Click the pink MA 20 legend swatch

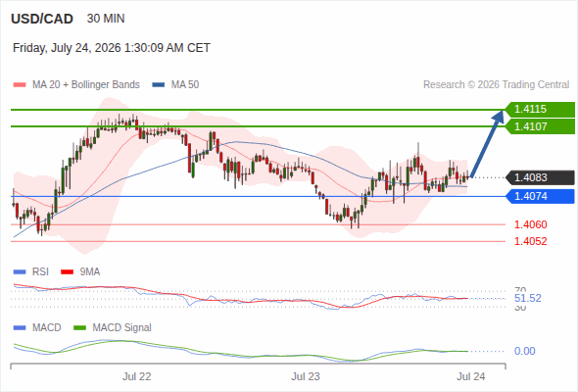20,85
